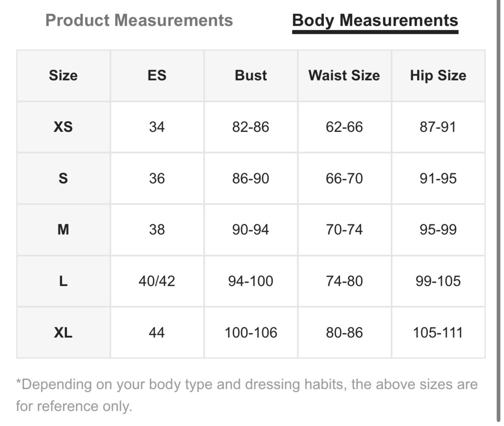Click the sizes reference disclaimer text
Screen dimensions: 504x426
(x=247, y=395)
